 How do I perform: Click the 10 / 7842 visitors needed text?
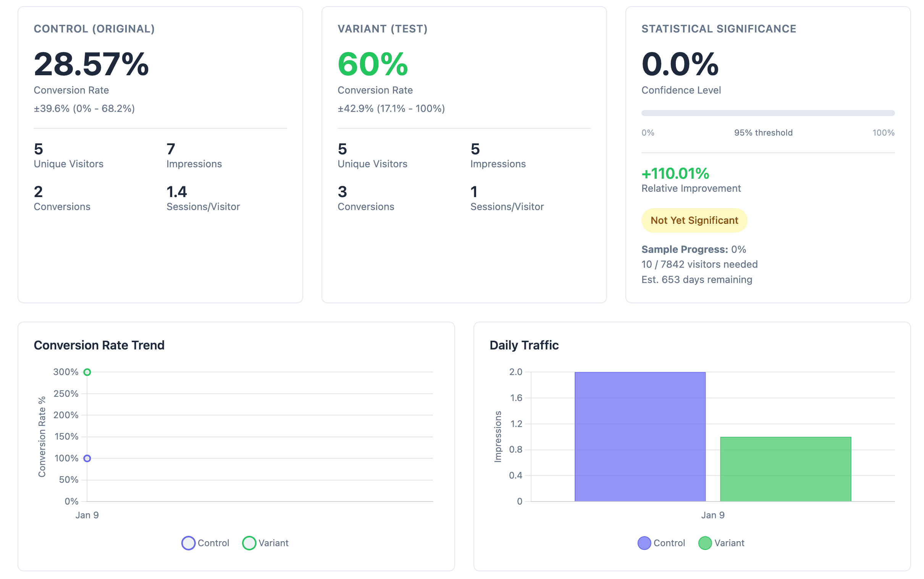coord(699,264)
